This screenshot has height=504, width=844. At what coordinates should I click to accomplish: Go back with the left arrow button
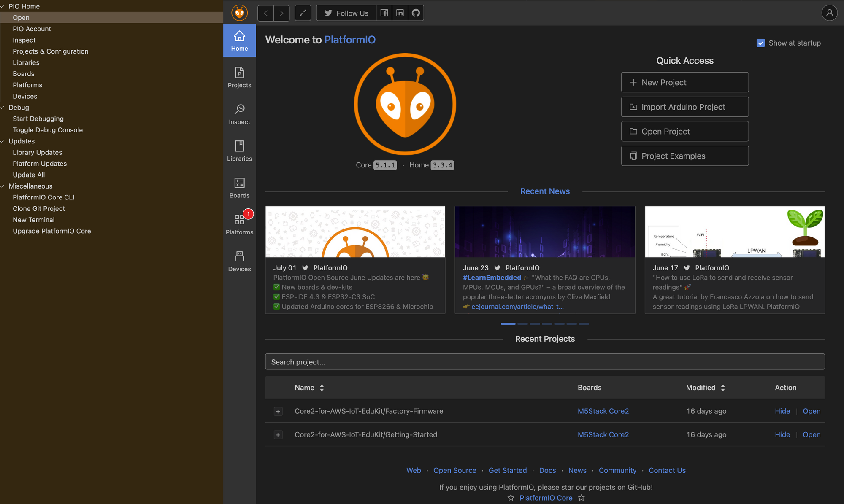click(265, 13)
